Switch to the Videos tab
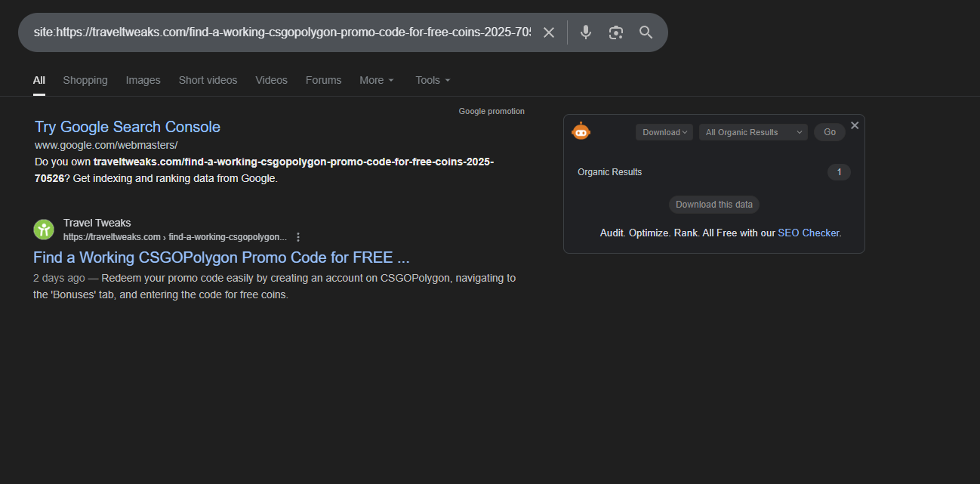This screenshot has width=980, height=484. (271, 80)
